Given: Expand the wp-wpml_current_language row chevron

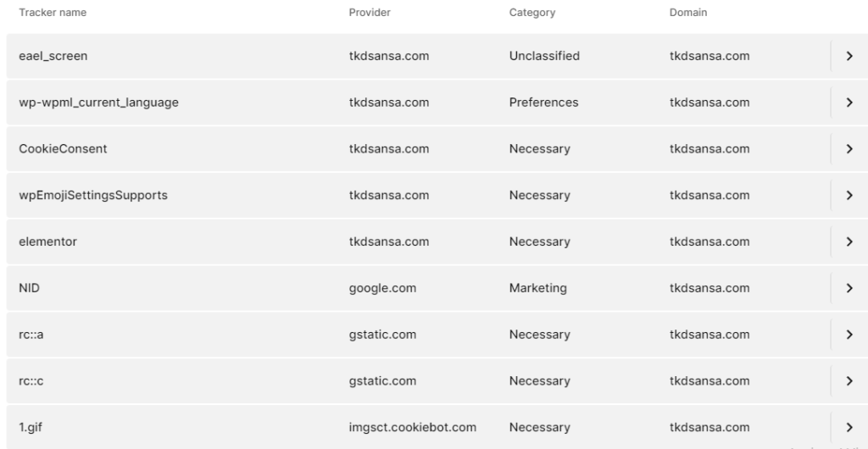Looking at the screenshot, I should [849, 103].
